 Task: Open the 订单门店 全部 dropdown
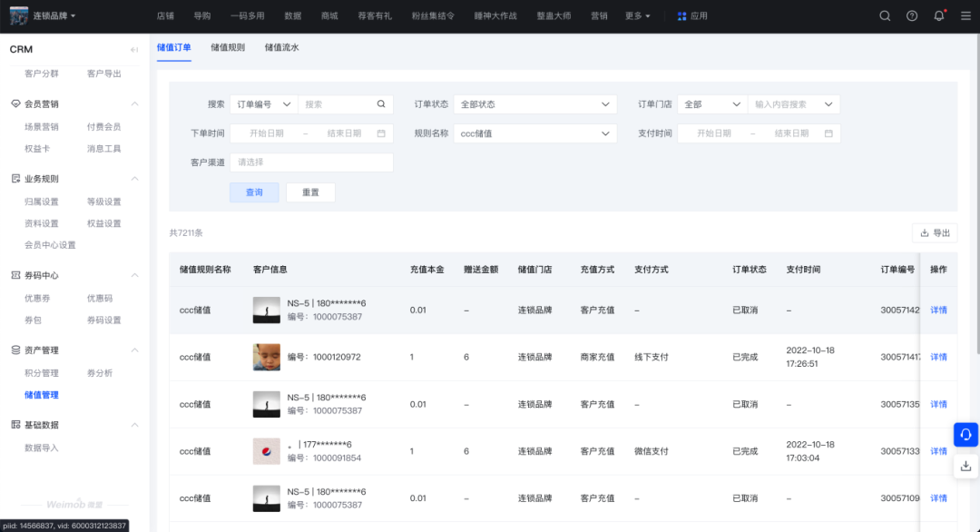point(712,103)
